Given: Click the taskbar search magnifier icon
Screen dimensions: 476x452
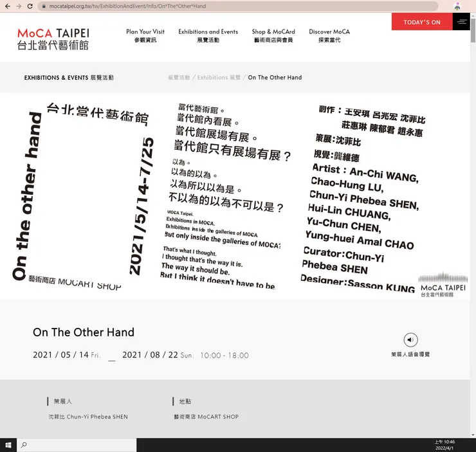Looking at the screenshot, I should click(x=24, y=445).
